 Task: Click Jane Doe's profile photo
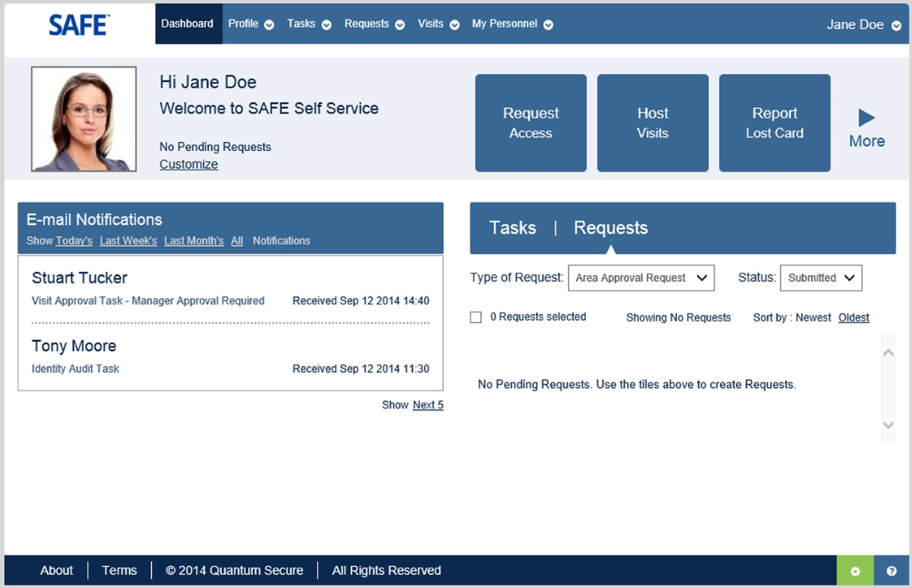tap(84, 119)
